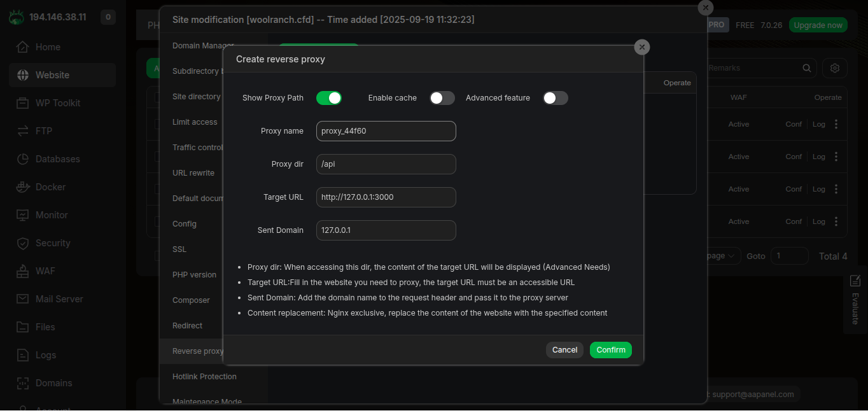Open the PHP version tab
Viewport: 868px width, 413px height.
[194, 275]
